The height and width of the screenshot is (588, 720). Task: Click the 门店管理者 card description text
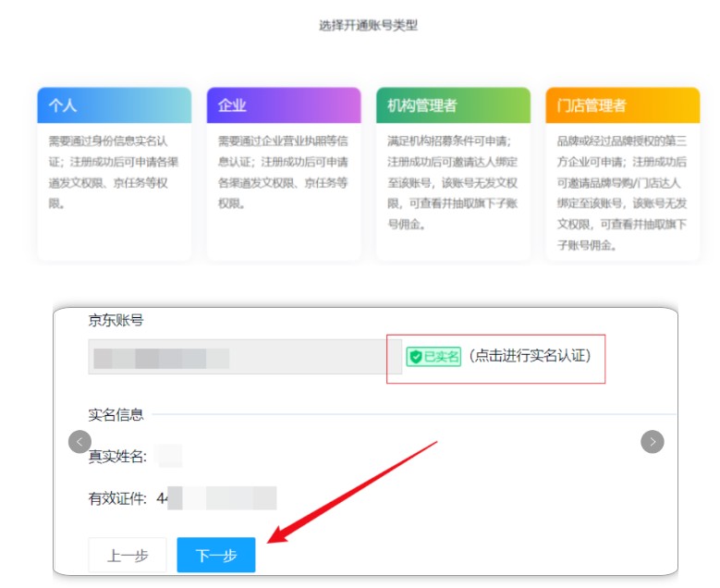[622, 192]
